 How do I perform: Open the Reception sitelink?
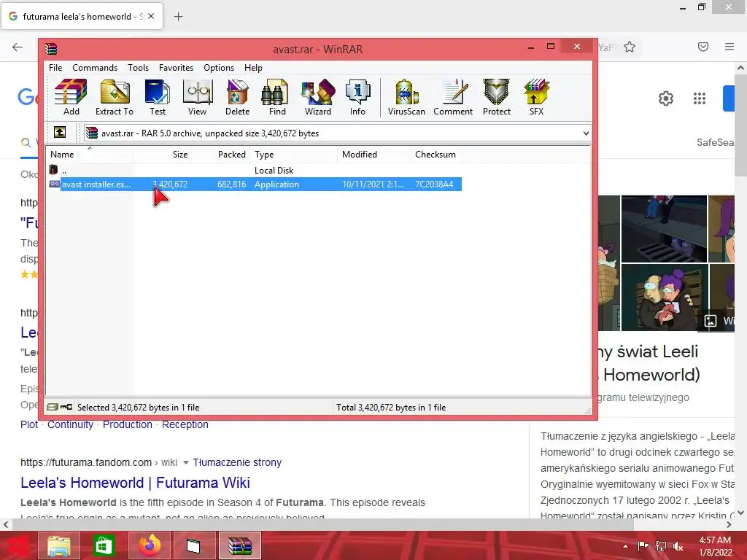coord(185,424)
